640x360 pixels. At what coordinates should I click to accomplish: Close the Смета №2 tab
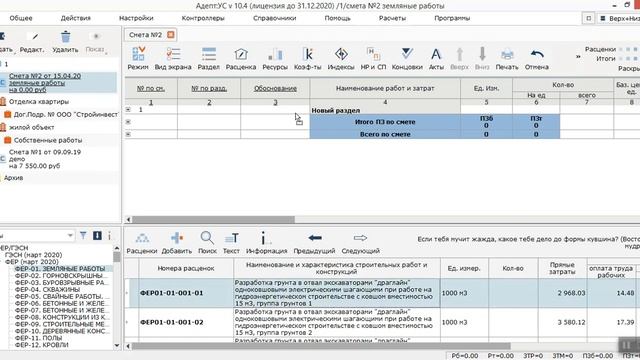pyautogui.click(x=171, y=35)
